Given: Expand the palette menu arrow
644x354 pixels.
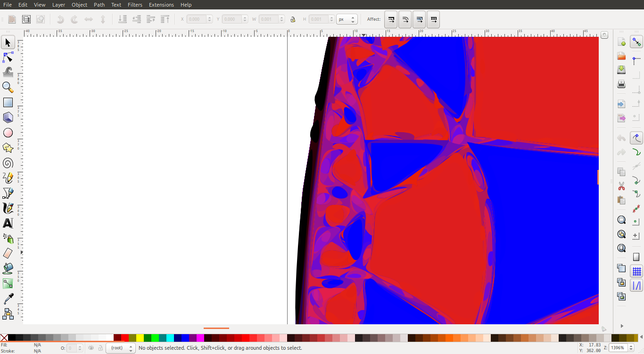Looking at the screenshot, I should (x=641, y=337).
